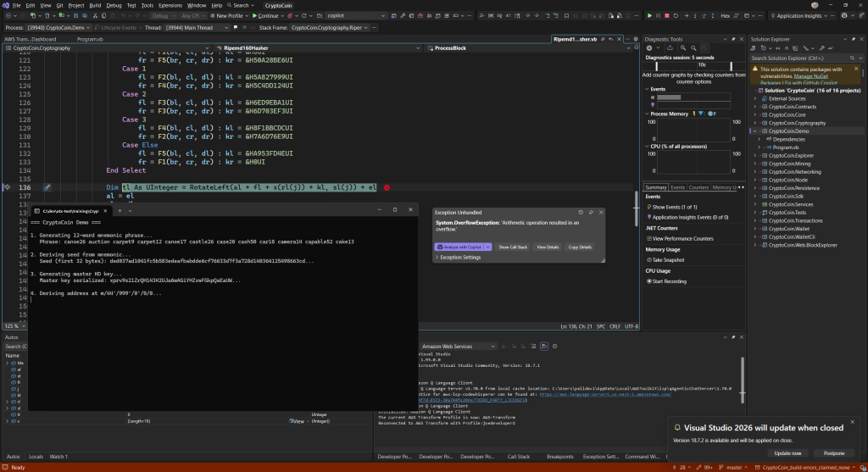Switch to the Program.vb tab
Screen dimensions: 868x472
(x=90, y=39)
